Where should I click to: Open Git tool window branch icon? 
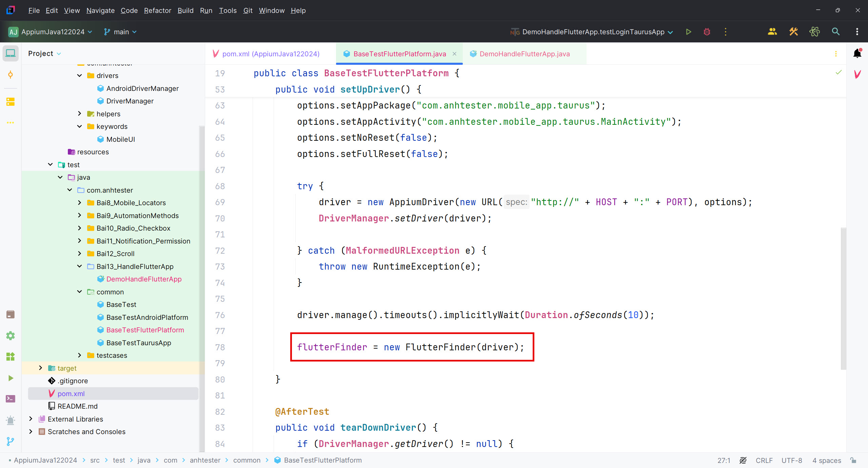[x=11, y=441]
